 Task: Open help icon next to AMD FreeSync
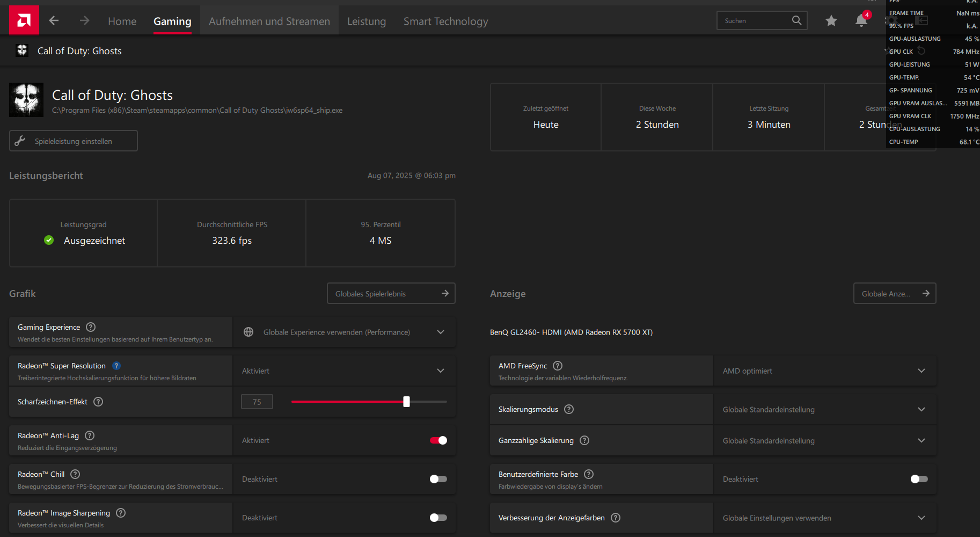coord(558,366)
